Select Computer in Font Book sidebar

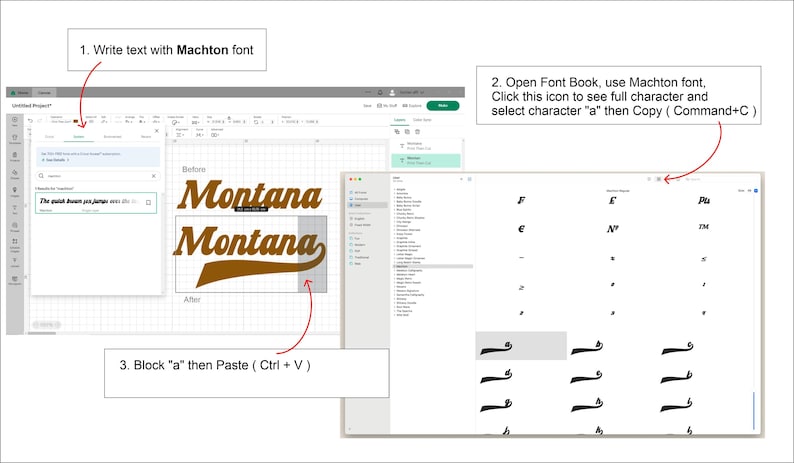pyautogui.click(x=361, y=199)
